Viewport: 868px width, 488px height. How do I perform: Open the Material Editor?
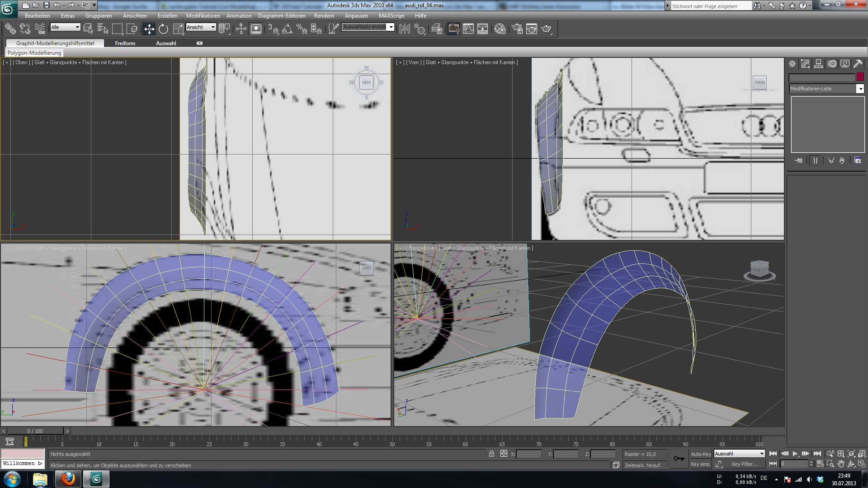click(500, 29)
